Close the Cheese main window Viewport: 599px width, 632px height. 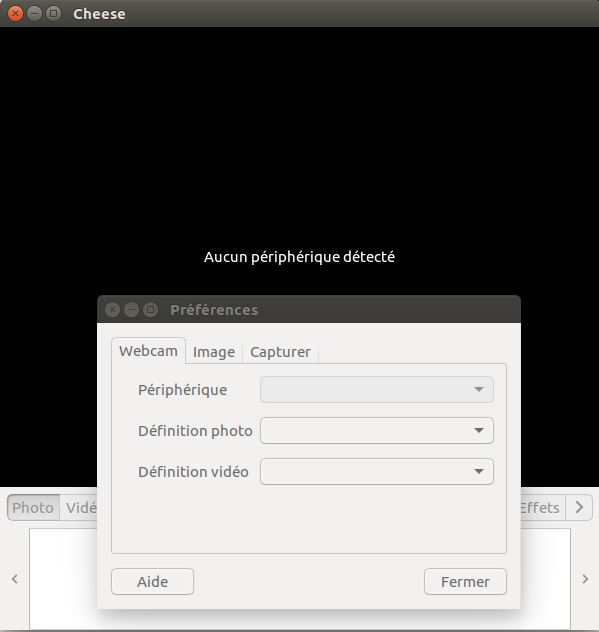(15, 14)
